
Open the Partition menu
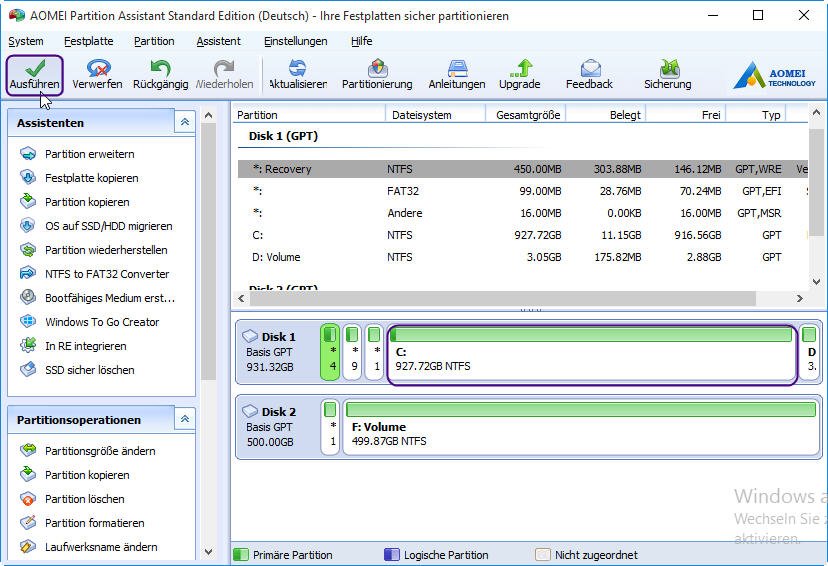tap(154, 41)
